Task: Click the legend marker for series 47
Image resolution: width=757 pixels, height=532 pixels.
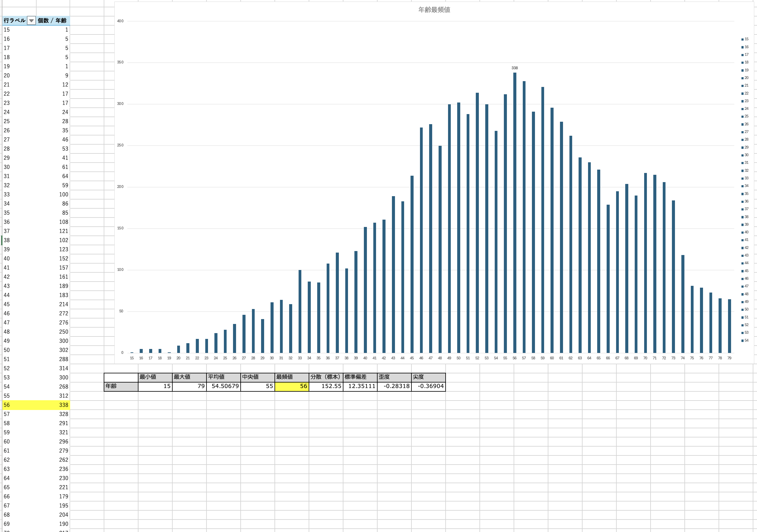Action: pyautogui.click(x=742, y=286)
